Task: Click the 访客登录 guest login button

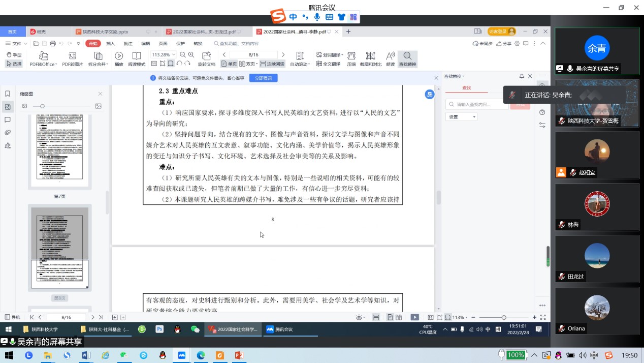Action: pyautogui.click(x=501, y=32)
